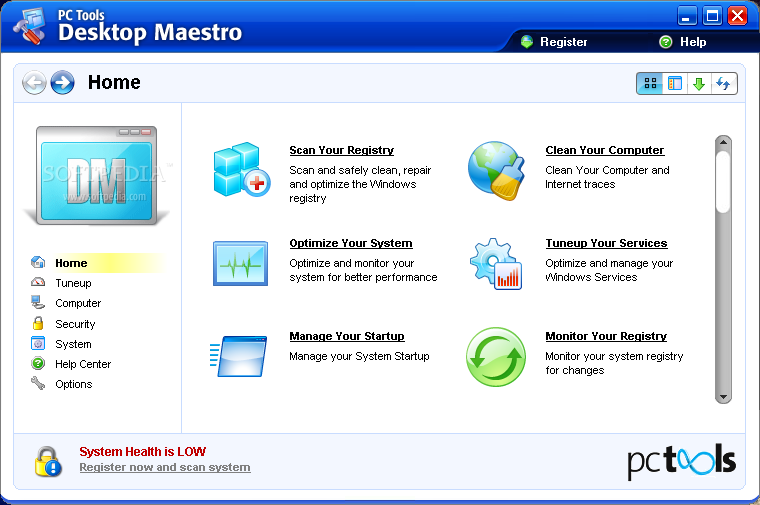Go forward with the blue arrow button
The height and width of the screenshot is (505, 760).
63,82
